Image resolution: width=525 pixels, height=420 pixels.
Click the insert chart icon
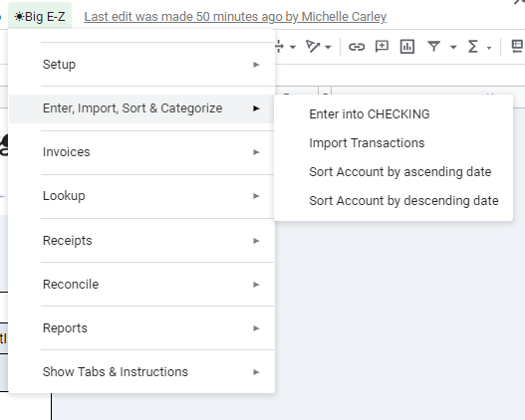[407, 47]
